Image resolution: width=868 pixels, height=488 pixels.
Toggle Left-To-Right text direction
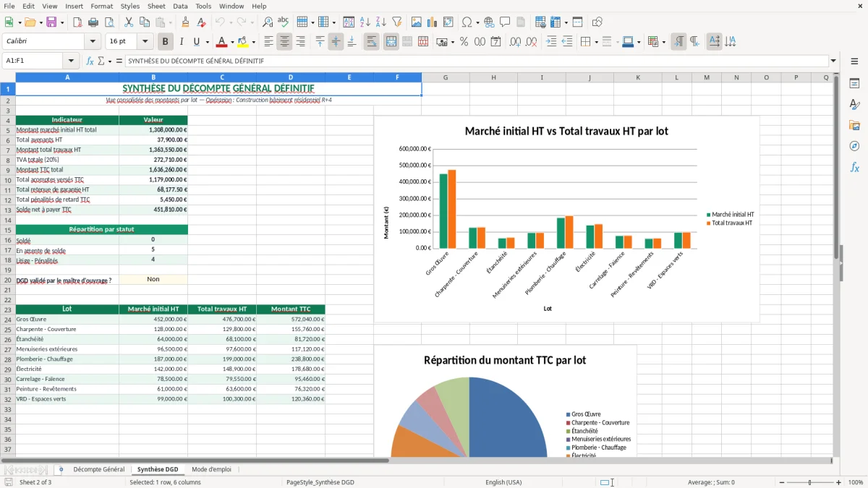678,42
